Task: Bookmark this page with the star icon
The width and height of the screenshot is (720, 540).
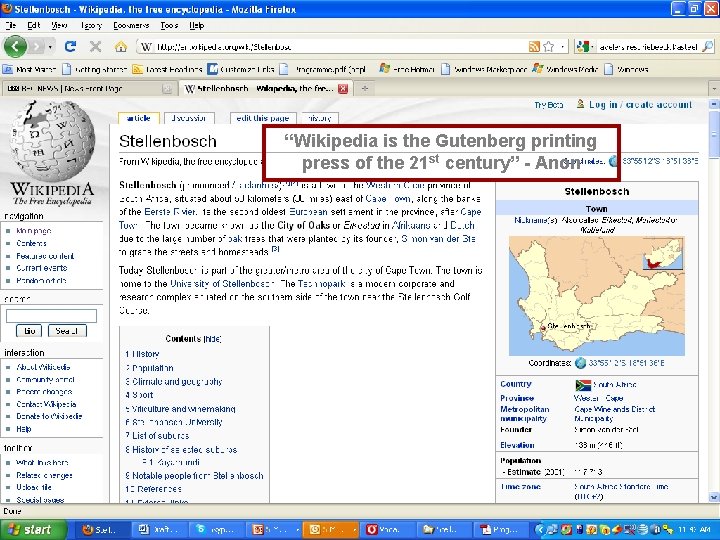Action: point(548,46)
